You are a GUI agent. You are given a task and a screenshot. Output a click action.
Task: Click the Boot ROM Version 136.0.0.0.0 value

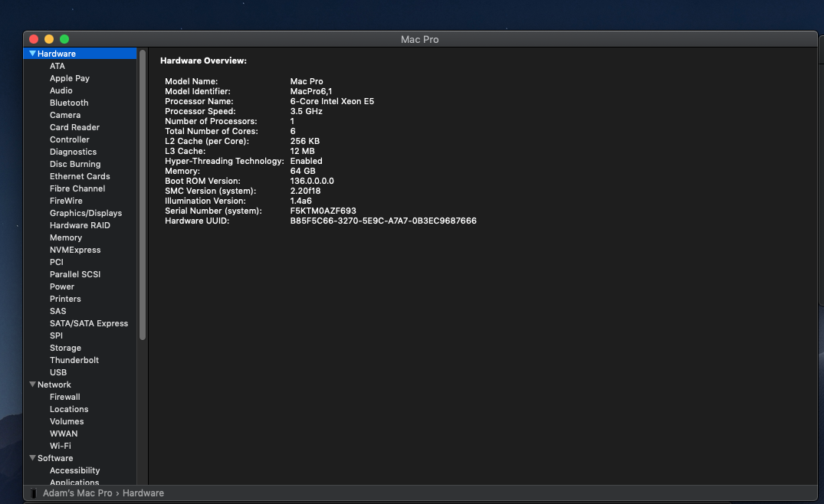pyautogui.click(x=312, y=181)
